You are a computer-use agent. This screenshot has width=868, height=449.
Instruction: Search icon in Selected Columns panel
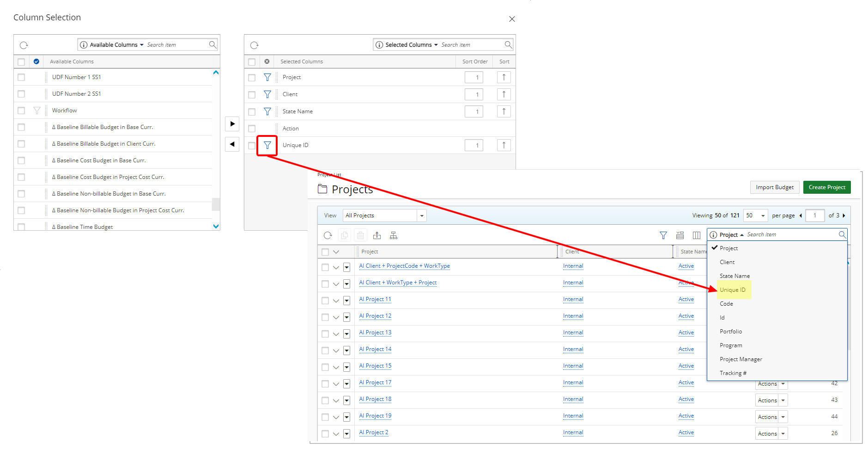508,44
